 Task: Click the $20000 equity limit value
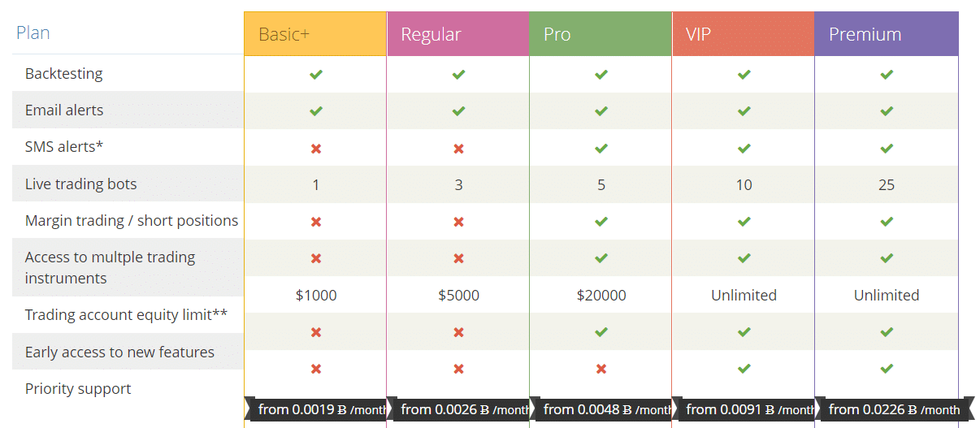(x=601, y=296)
